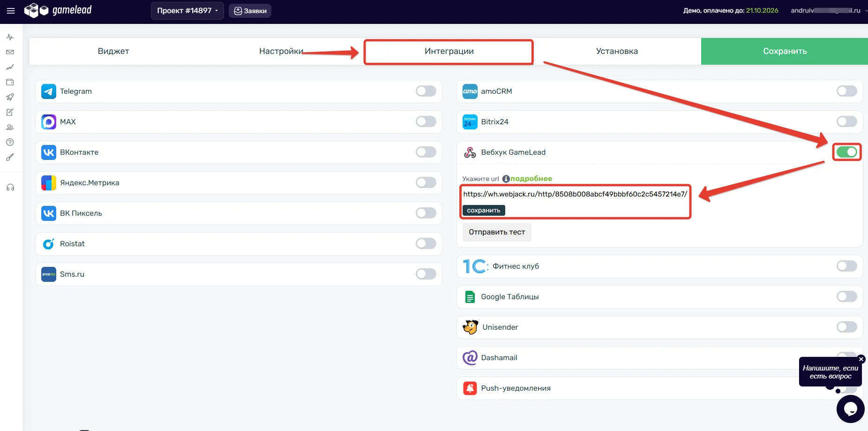Enable the Google Таблицы toggle
The width and height of the screenshot is (868, 431).
847,296
